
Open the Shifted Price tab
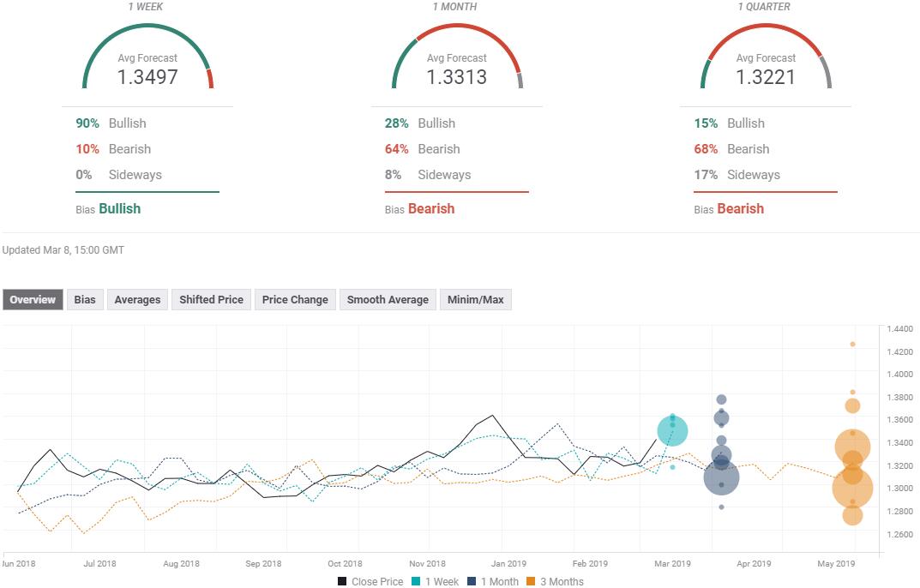(211, 300)
